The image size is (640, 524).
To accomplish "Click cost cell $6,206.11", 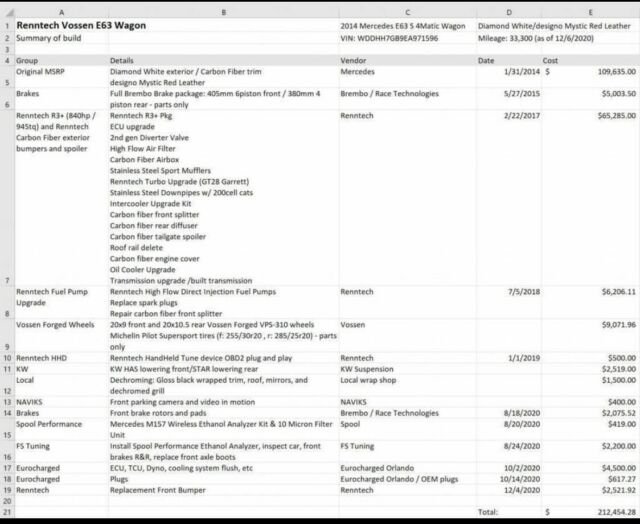I will point(591,302).
